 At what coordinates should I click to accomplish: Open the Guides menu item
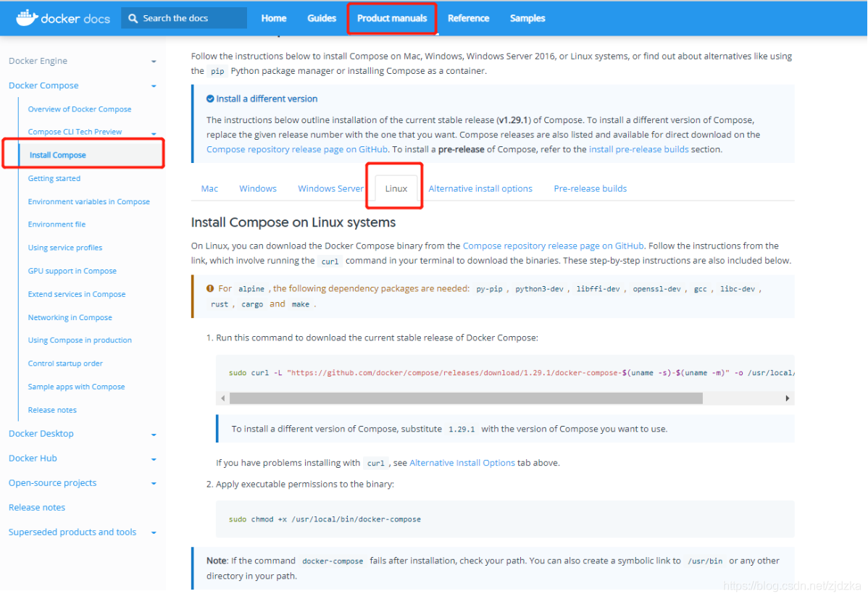(x=322, y=18)
